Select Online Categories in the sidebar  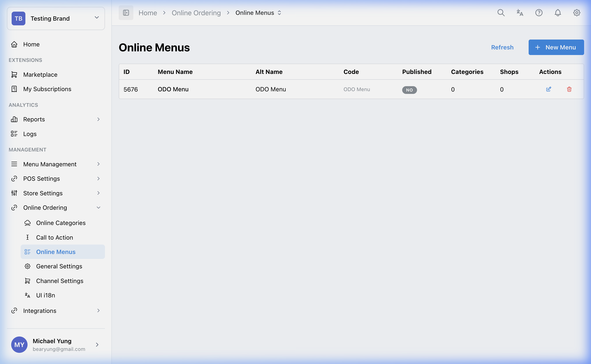tap(61, 223)
